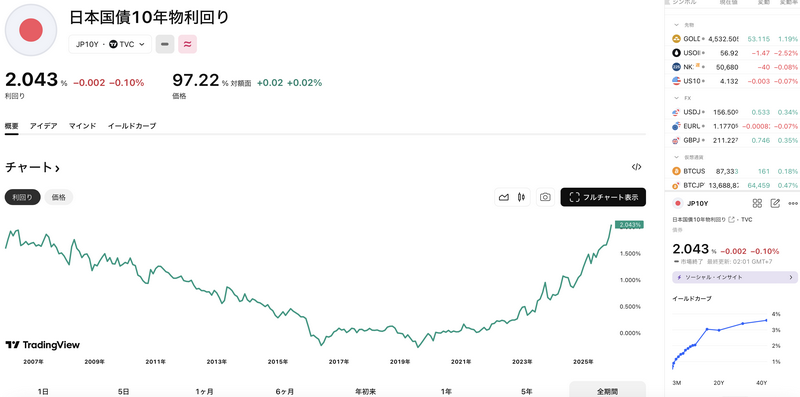Screen dimensions: 800x397
Task: Select the USDJ currency pair icon
Action: (x=677, y=112)
